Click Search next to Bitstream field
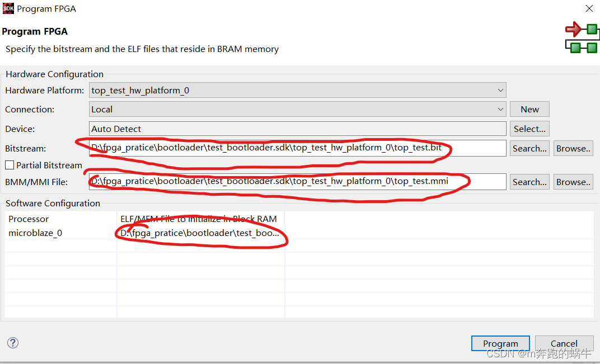The image size is (600, 364). tap(529, 148)
